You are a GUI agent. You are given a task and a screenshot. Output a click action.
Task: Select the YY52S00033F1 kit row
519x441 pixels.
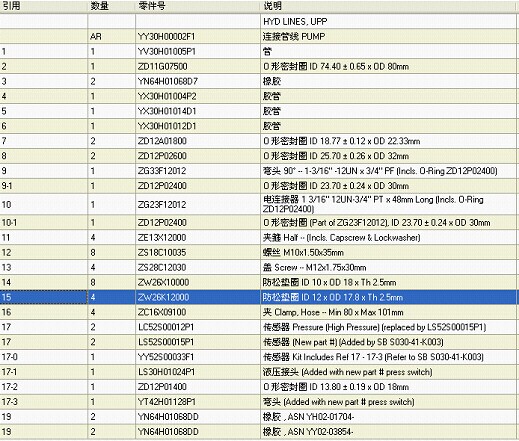tap(259, 357)
